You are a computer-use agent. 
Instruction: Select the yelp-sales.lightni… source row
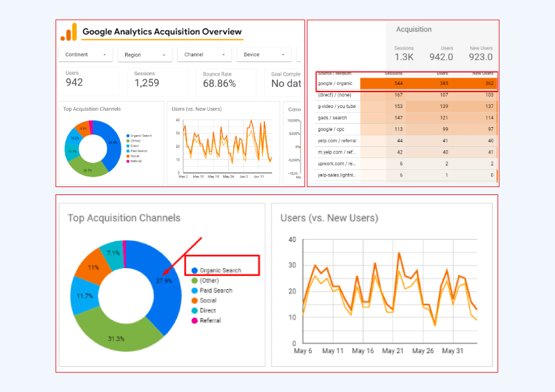click(406, 175)
